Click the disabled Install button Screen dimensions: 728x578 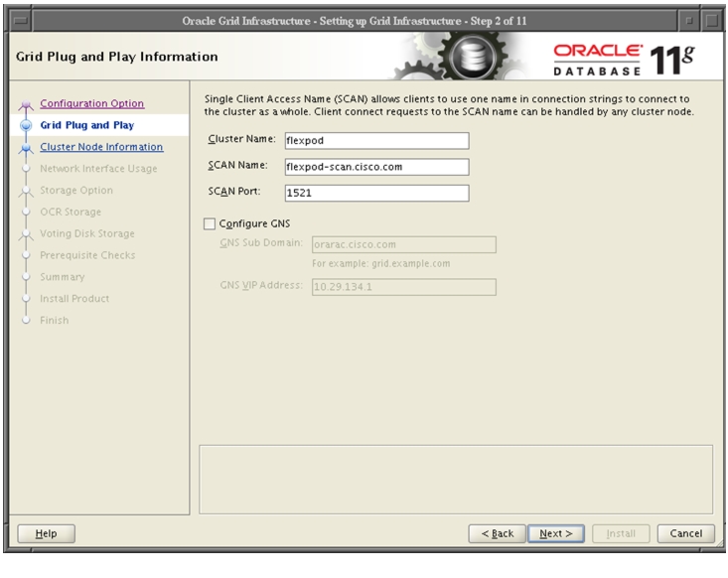click(x=621, y=534)
